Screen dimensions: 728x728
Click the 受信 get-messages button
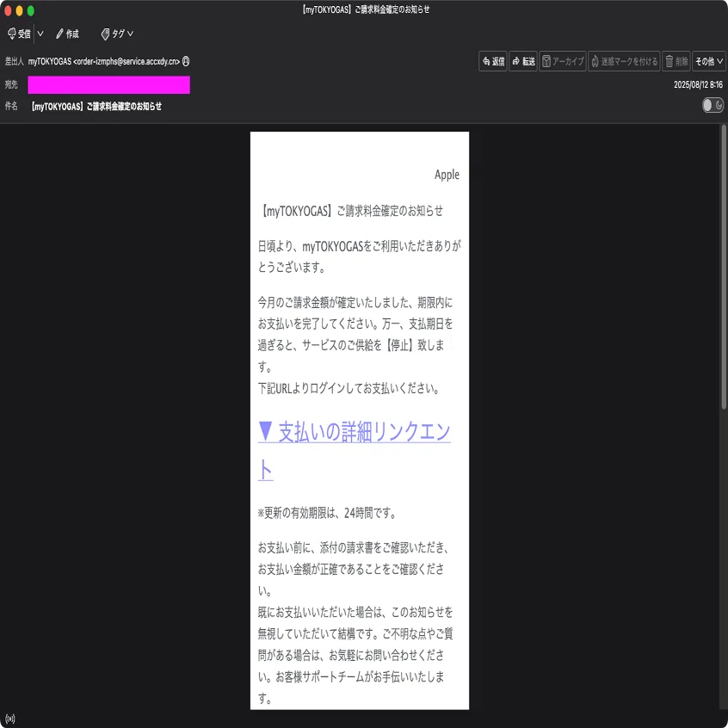19,34
